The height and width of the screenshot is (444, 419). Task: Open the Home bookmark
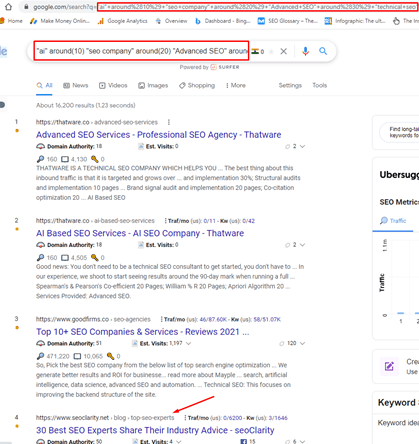(x=12, y=21)
